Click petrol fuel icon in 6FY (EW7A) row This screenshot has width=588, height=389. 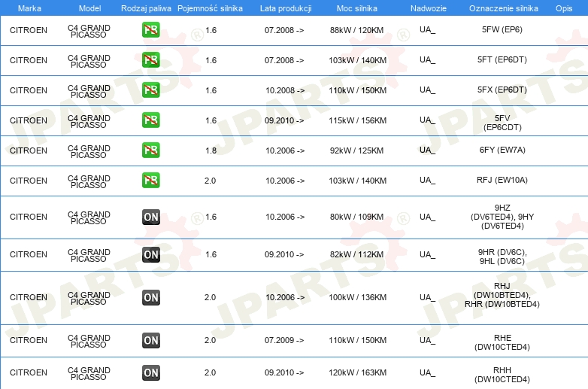coord(151,150)
